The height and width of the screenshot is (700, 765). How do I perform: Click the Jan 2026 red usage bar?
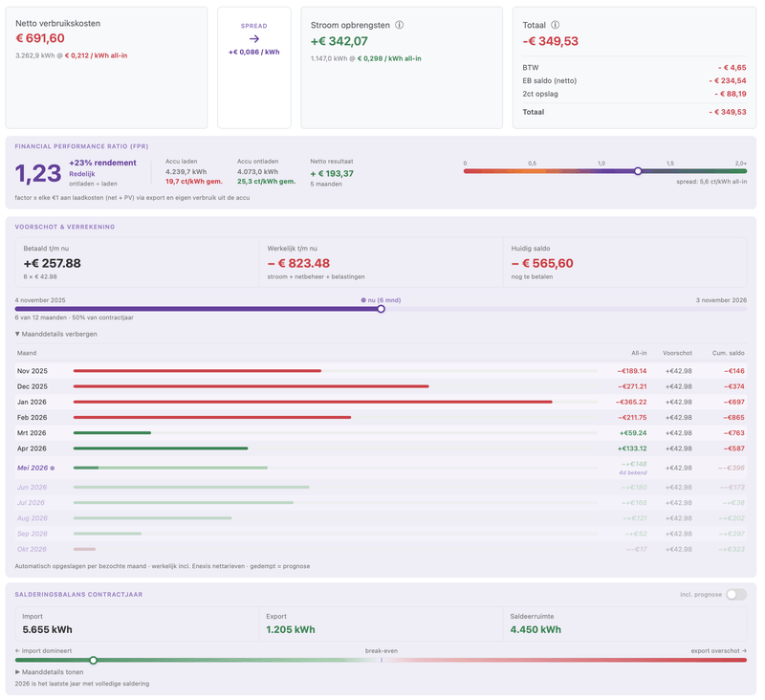tap(313, 402)
